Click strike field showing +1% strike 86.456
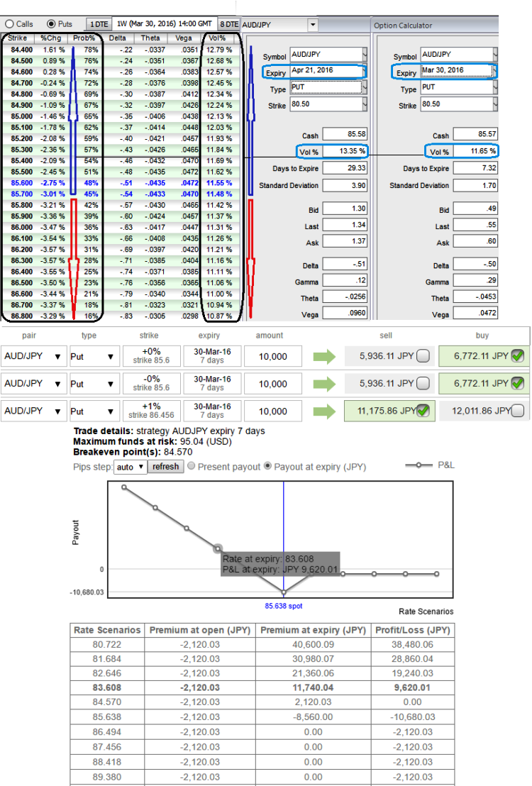The image size is (532, 786). pos(151,411)
